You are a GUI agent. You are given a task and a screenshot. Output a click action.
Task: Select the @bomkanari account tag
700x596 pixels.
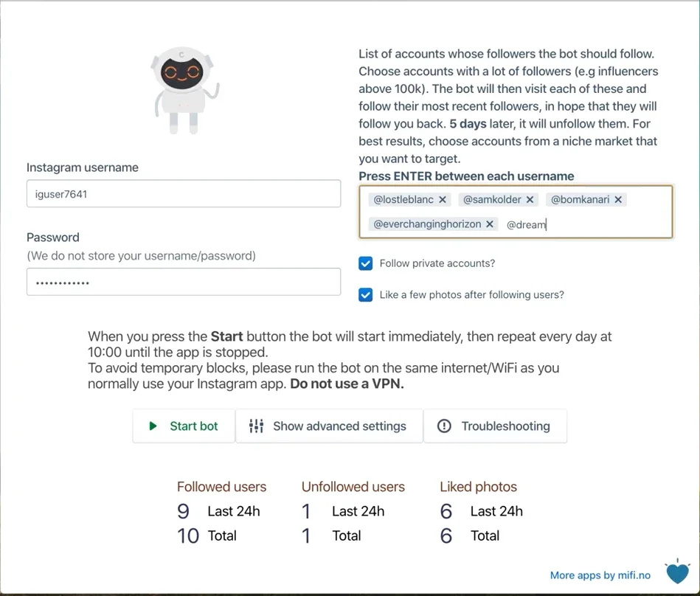[x=580, y=200]
